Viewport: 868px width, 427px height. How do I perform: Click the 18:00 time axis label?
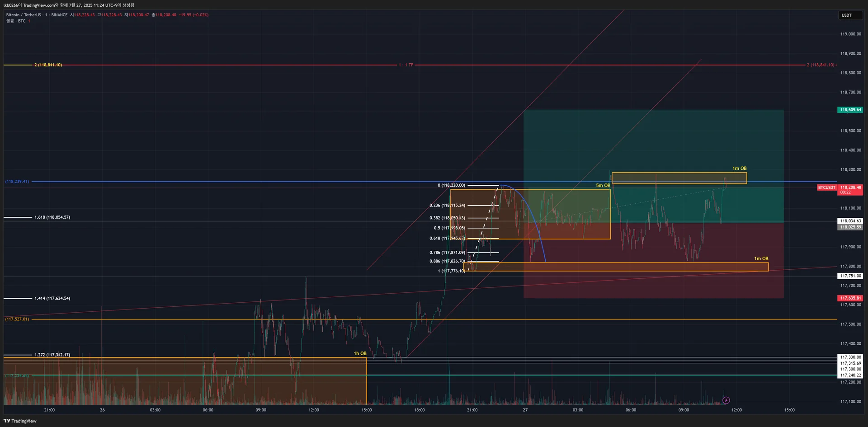(x=419, y=410)
